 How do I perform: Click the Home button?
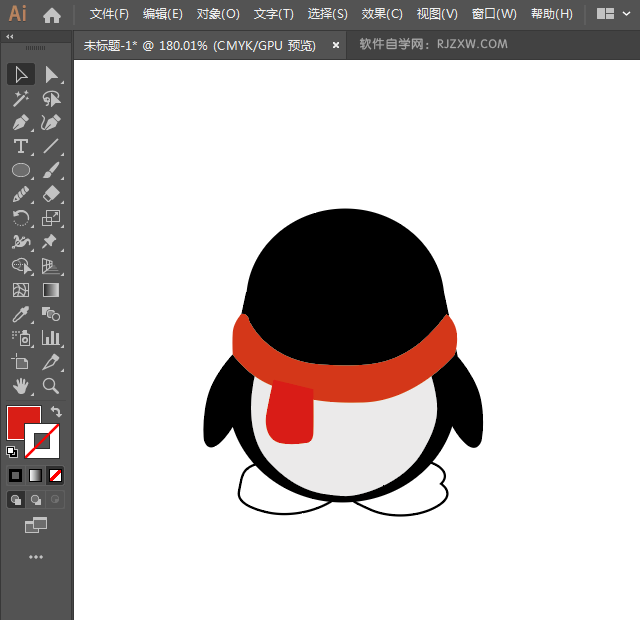click(52, 14)
